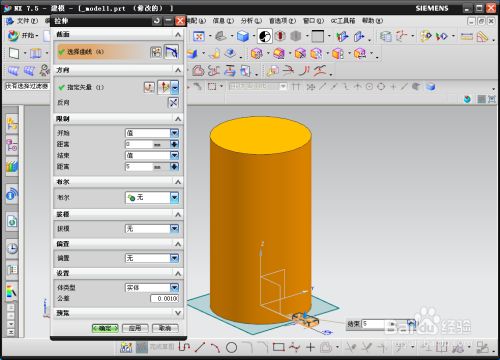Open the Information menu

[x=223, y=21]
